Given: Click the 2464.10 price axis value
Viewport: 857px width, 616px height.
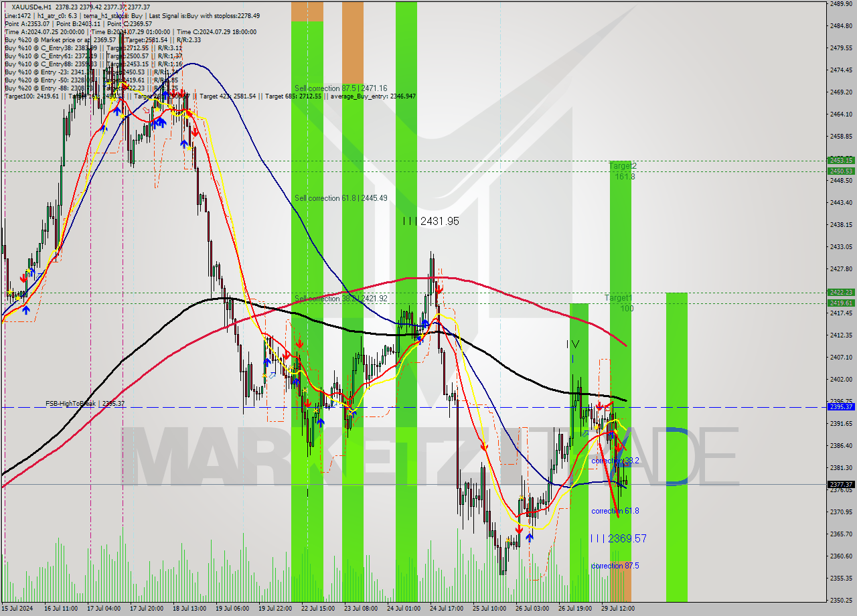Looking at the screenshot, I should (x=841, y=114).
